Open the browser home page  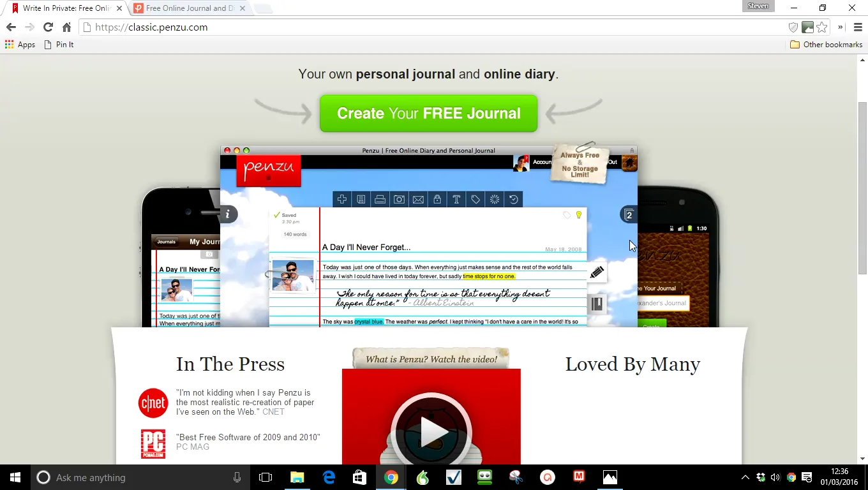(66, 27)
